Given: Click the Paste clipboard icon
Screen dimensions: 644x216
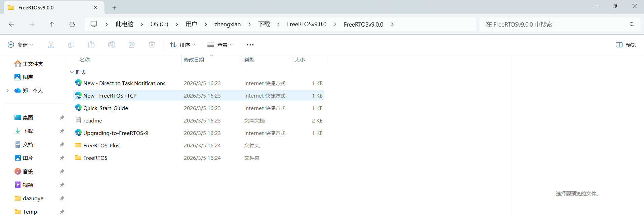Looking at the screenshot, I should (x=91, y=45).
